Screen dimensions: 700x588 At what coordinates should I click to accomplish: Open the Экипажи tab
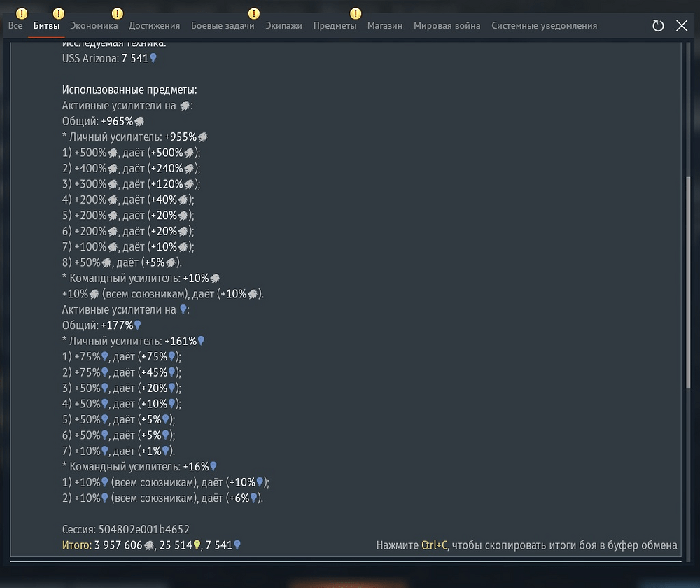click(283, 26)
